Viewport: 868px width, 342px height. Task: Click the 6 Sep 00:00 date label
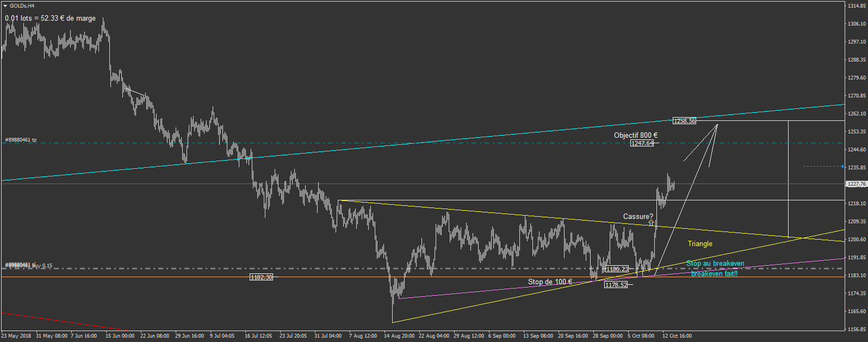pos(502,336)
